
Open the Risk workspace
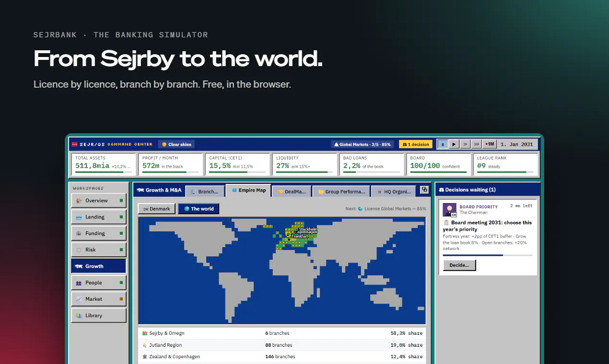pos(99,250)
